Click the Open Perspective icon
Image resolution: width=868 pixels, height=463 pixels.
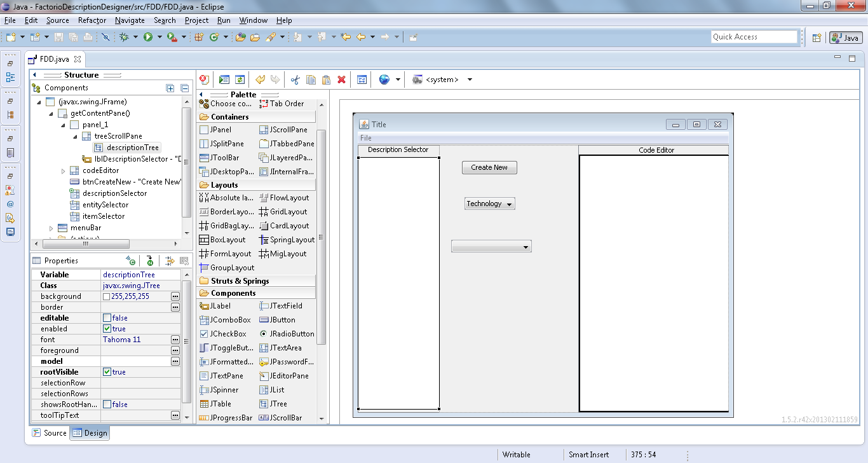click(x=817, y=38)
